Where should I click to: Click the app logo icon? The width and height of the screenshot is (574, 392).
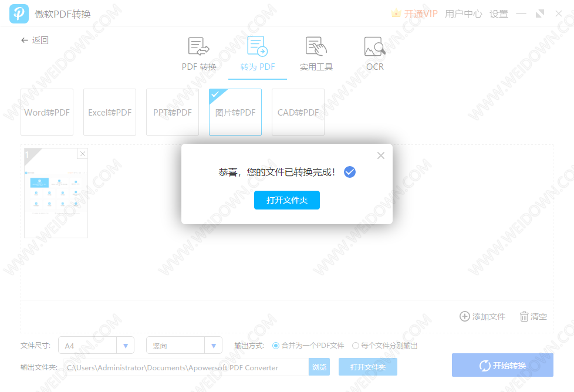pyautogui.click(x=19, y=14)
